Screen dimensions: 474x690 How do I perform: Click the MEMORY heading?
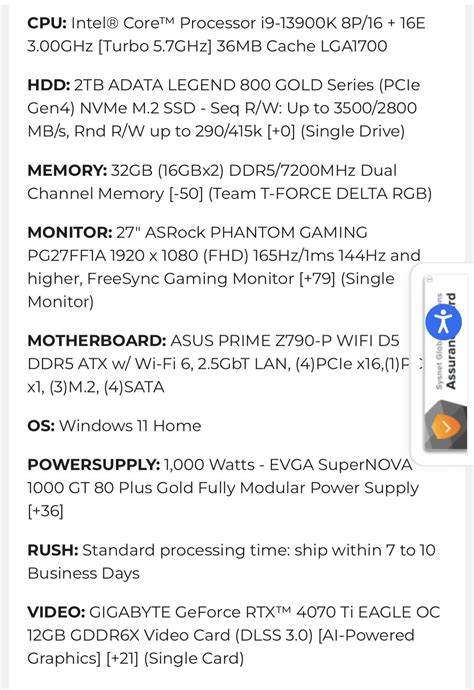(x=67, y=170)
